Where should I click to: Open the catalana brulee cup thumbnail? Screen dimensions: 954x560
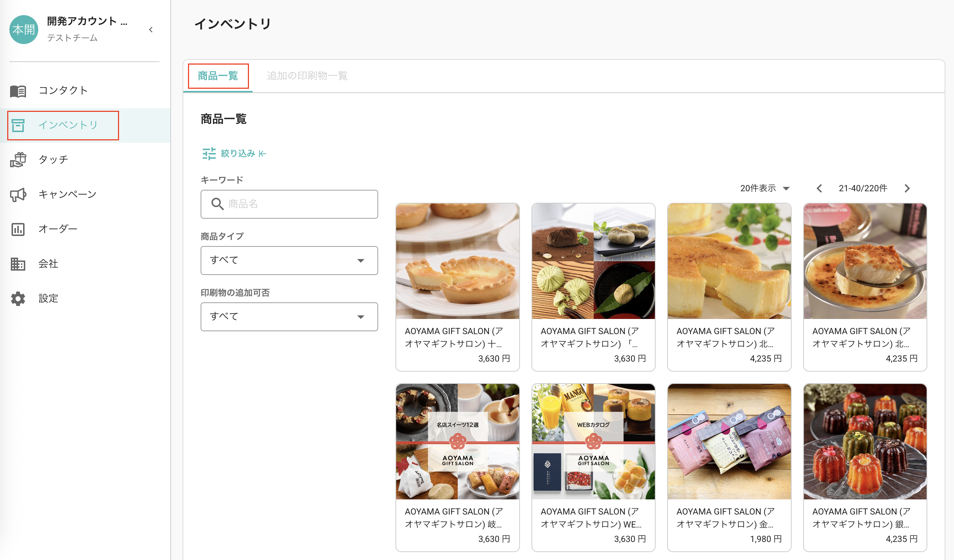865,261
